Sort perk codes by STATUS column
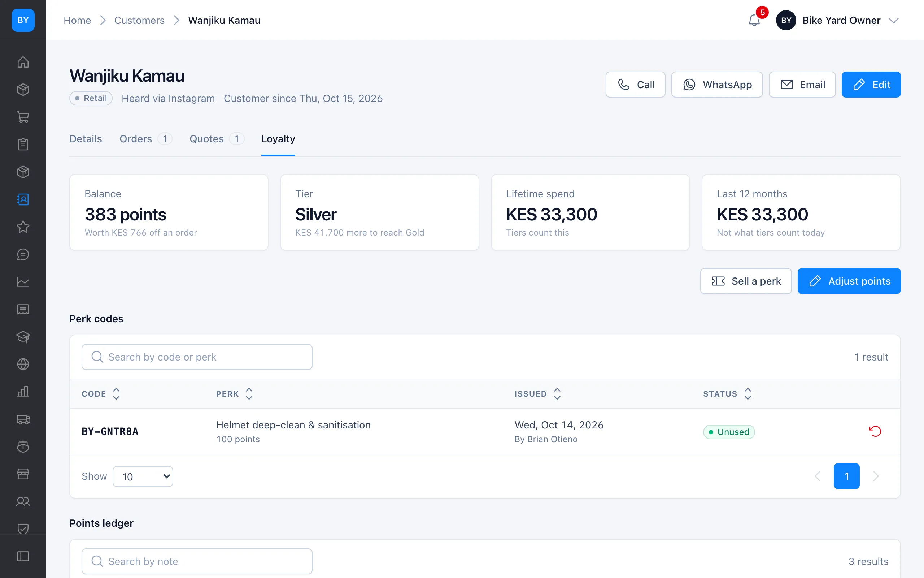 tap(727, 394)
